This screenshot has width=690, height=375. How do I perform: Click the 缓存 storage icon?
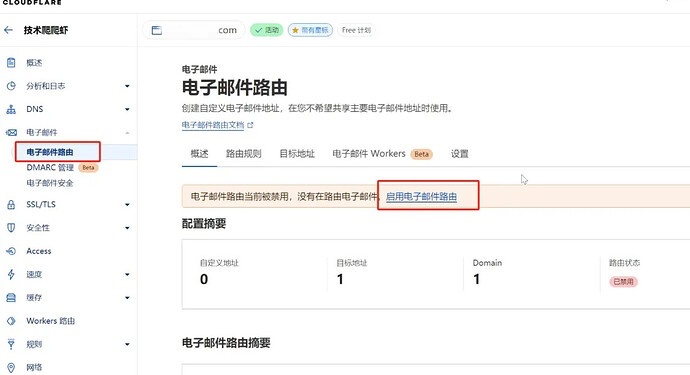point(11,298)
